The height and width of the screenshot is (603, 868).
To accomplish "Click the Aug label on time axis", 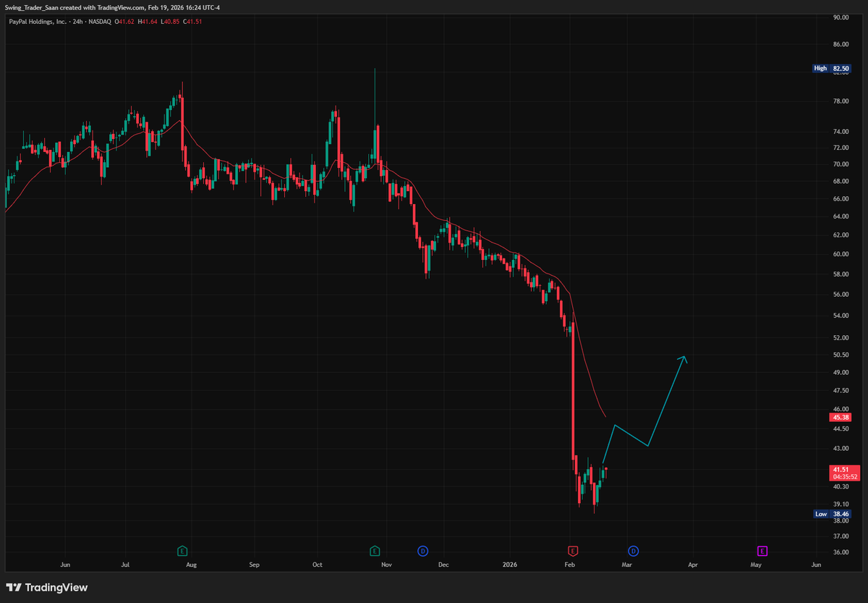I will pyautogui.click(x=191, y=564).
